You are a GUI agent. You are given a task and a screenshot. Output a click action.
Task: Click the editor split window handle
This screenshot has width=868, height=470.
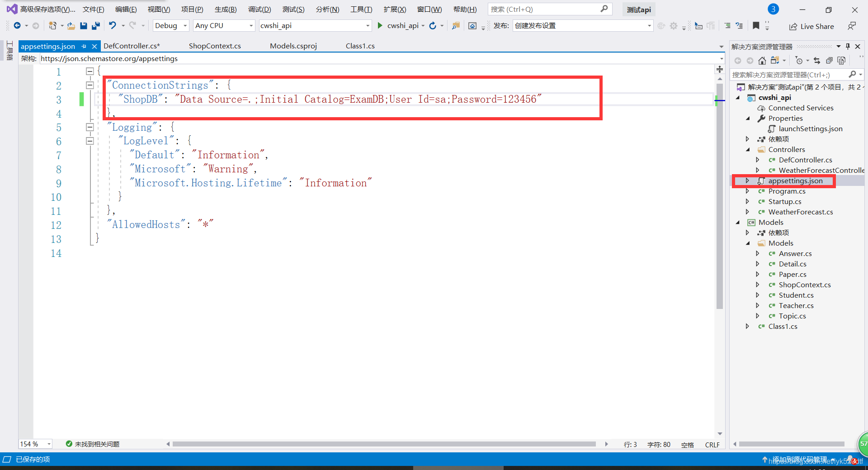720,69
